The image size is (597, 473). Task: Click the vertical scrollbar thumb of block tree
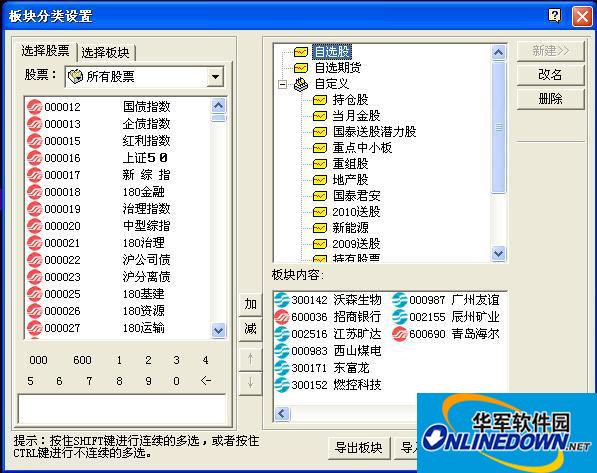[498, 127]
